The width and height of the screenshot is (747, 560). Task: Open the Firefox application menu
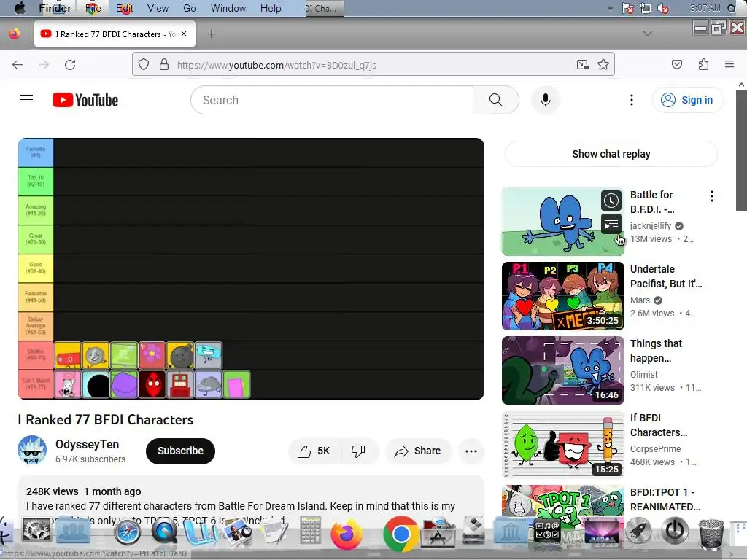pyautogui.click(x=729, y=64)
